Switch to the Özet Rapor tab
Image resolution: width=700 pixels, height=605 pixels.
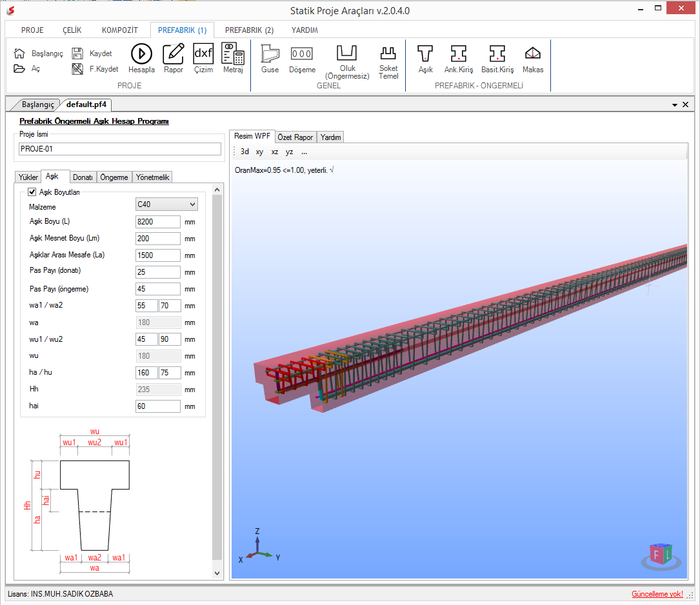click(x=295, y=137)
